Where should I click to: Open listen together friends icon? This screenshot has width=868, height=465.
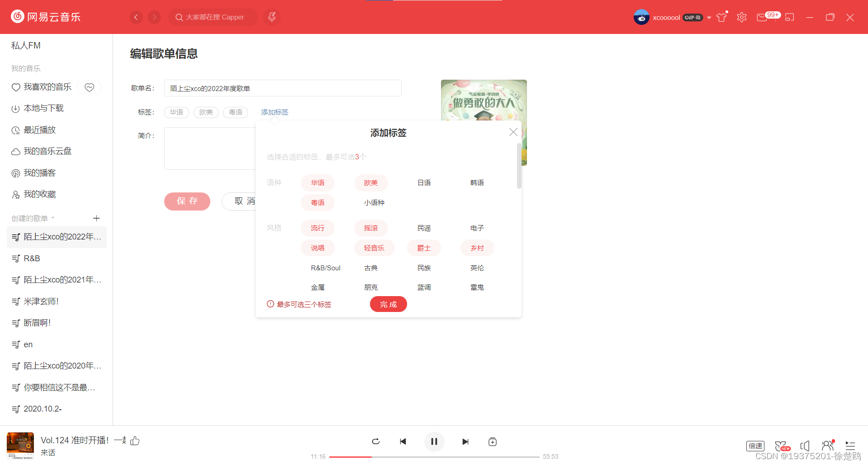[x=828, y=446]
